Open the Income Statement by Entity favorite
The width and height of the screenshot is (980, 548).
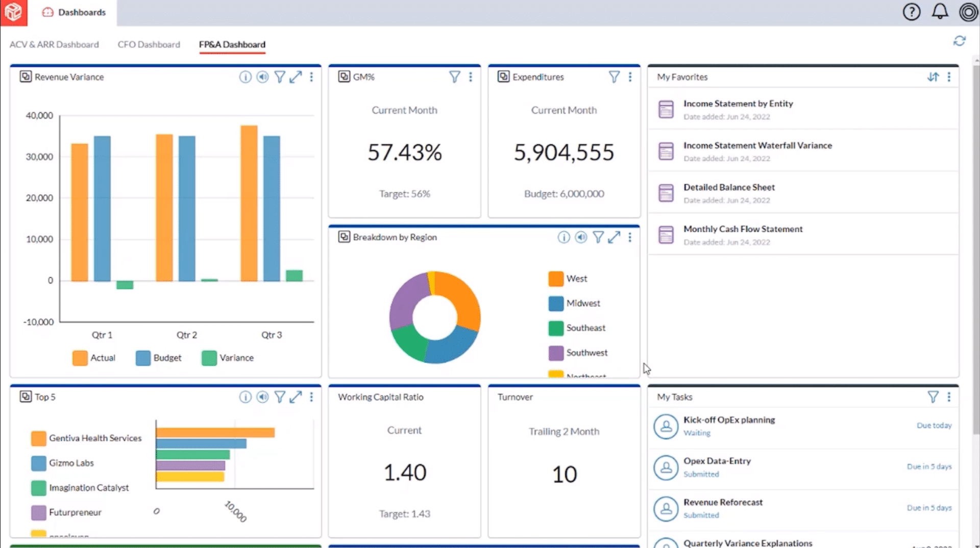pos(738,103)
